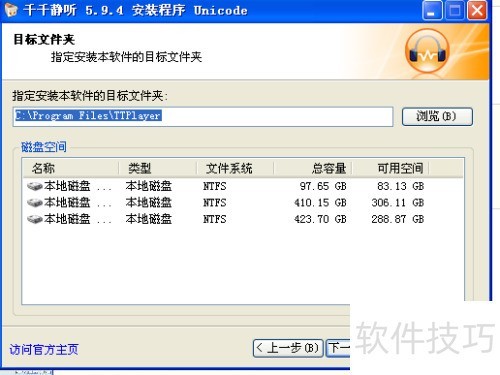Click the 306.11 GB free space value
The image size is (500, 375).
pos(398,202)
